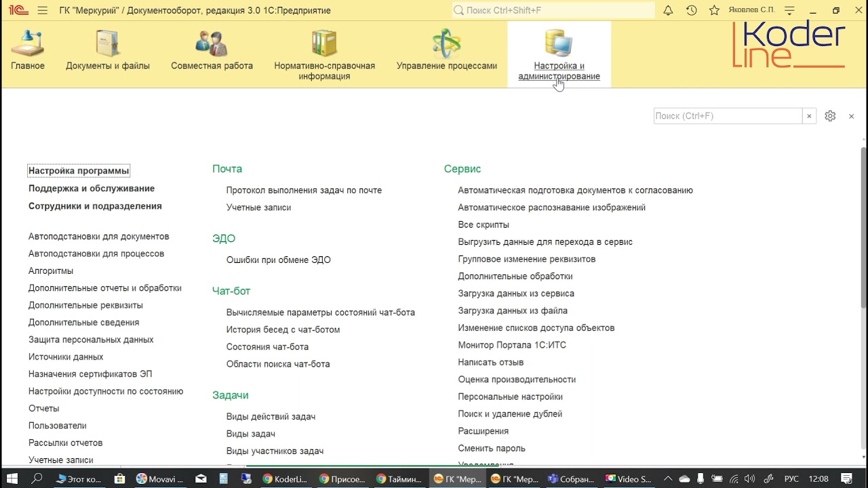The width and height of the screenshot is (868, 488).
Task: Open Пользователи link
Action: tap(58, 426)
